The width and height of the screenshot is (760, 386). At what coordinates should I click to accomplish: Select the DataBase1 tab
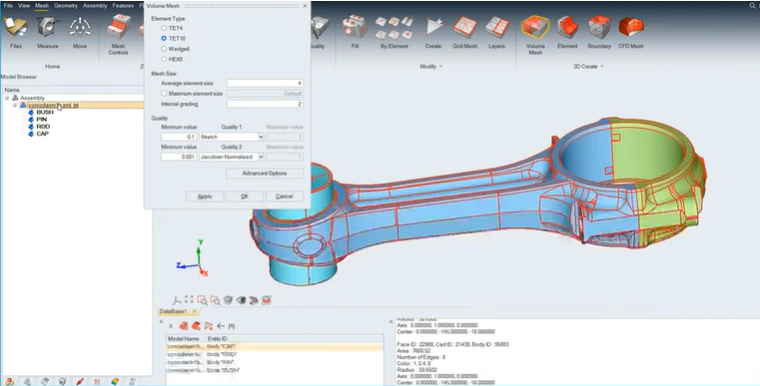coord(173,311)
